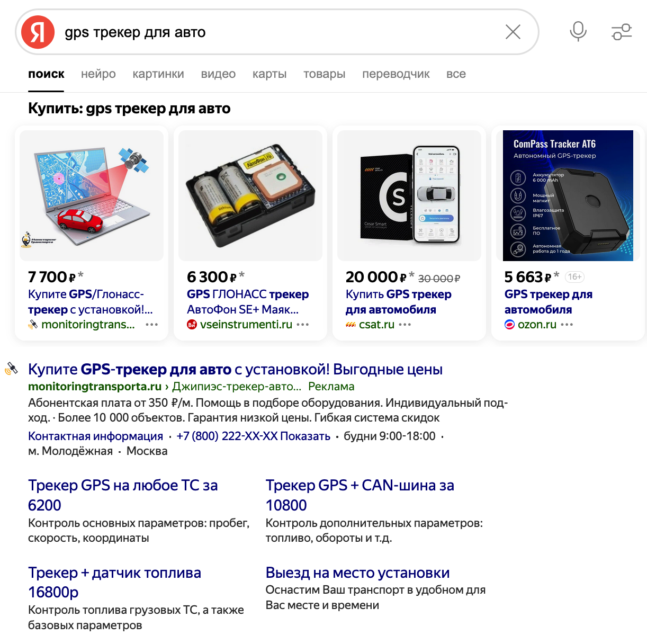
Task: Open ad headline «Купите GPS-трекер для авто с установкой»
Action: click(x=235, y=369)
